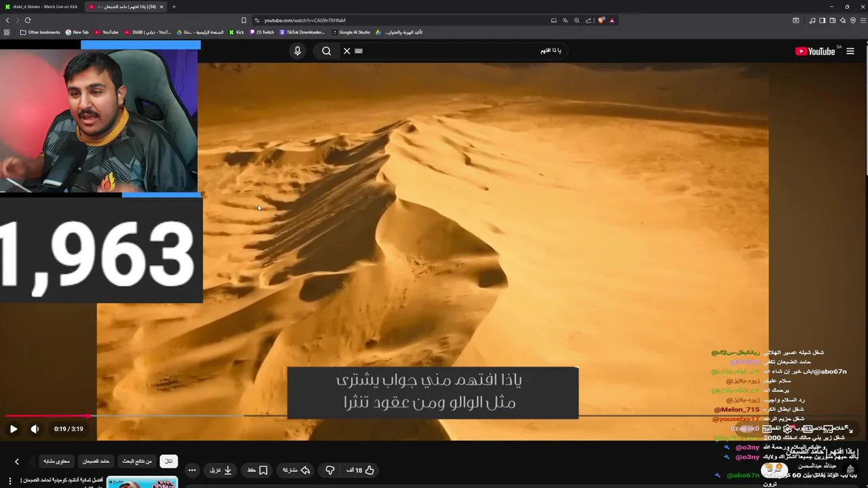Open Google AI Studio bookmark
Viewport: 868px width, 488px height.
(351, 32)
